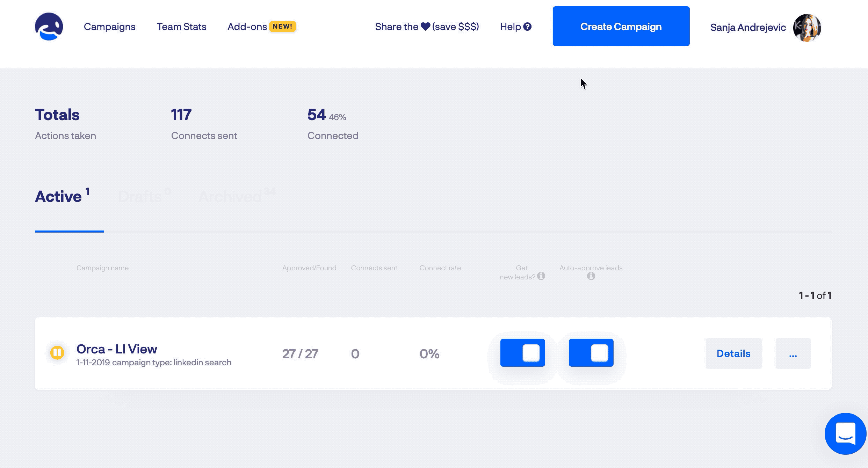
Task: Switch to the Drafts tab
Action: (144, 196)
